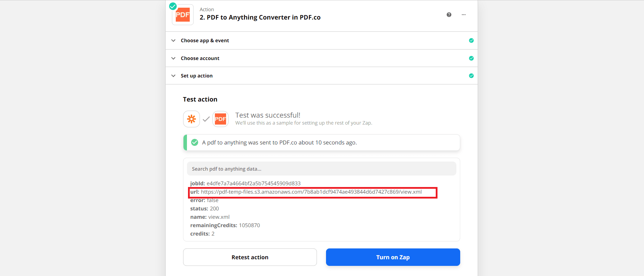Screen dimensions: 644x276
Task: Click the green check on Choose app & event
Action: click(471, 40)
